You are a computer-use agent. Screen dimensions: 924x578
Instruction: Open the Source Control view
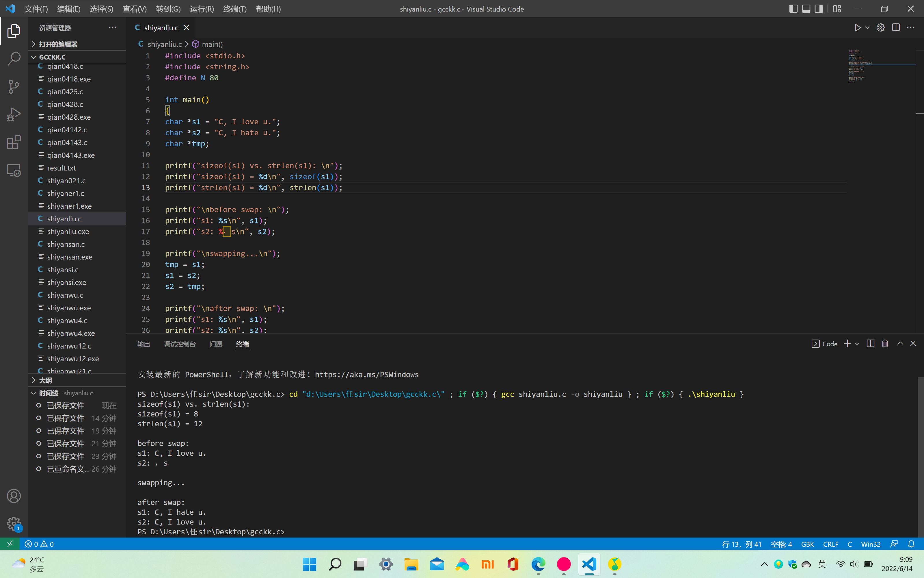(14, 87)
